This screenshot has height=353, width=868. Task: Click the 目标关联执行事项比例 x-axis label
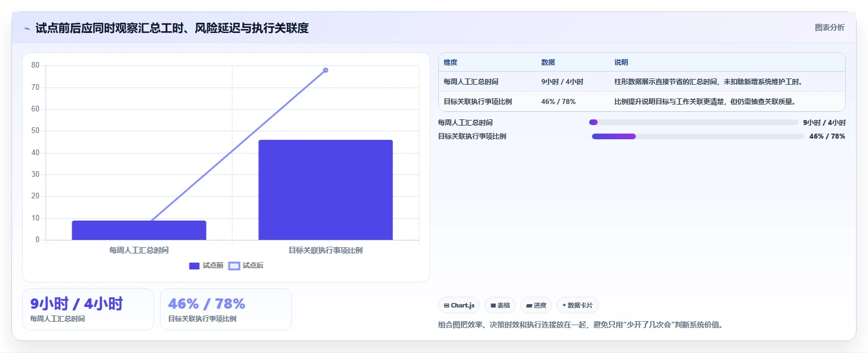326,250
